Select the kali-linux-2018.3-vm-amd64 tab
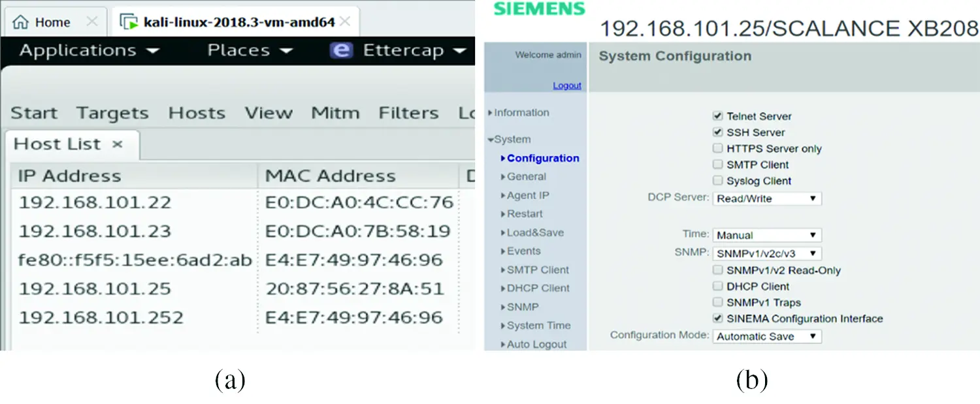Viewport: 980px width, 404px height. 235,22
